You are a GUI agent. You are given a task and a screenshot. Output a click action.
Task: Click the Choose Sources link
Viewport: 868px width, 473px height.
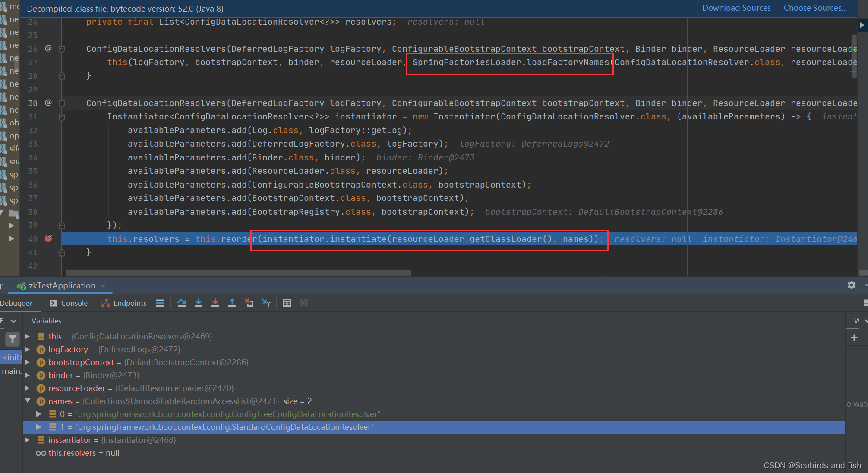coord(815,8)
